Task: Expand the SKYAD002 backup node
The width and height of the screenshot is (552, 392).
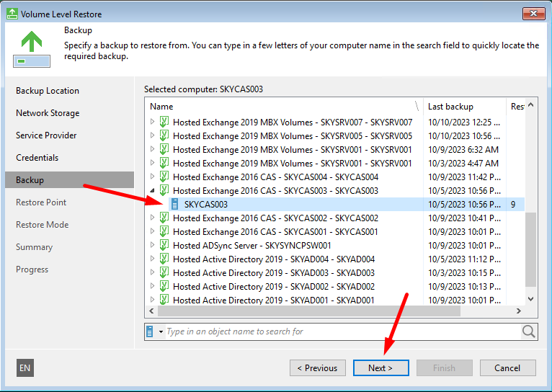Action: click(153, 286)
